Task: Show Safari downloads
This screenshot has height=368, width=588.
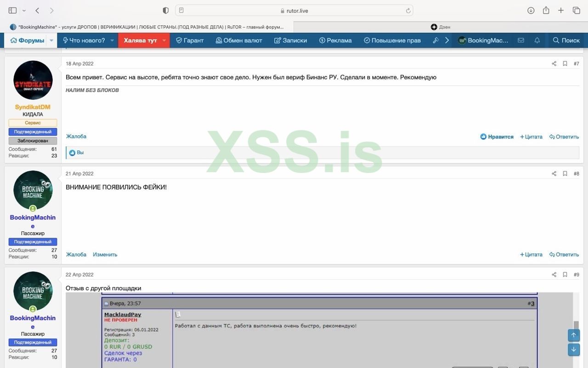Action: [531, 10]
